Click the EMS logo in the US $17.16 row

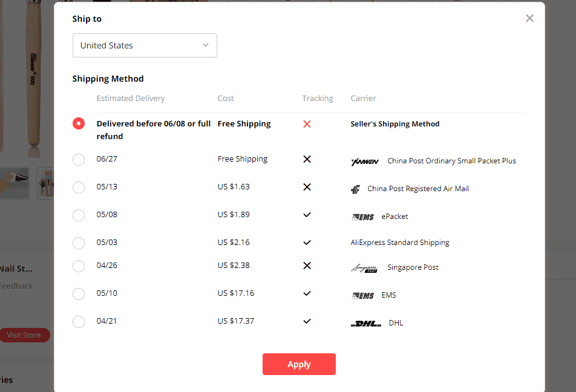click(362, 296)
